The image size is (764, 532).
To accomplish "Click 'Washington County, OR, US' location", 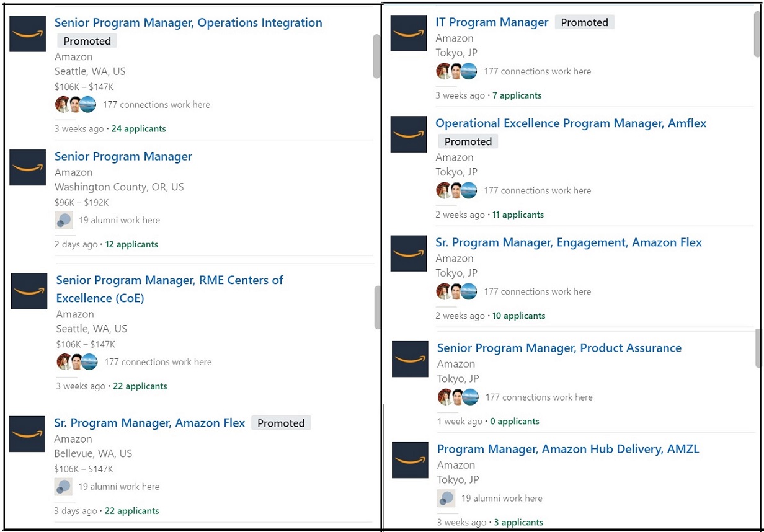I will coord(119,187).
